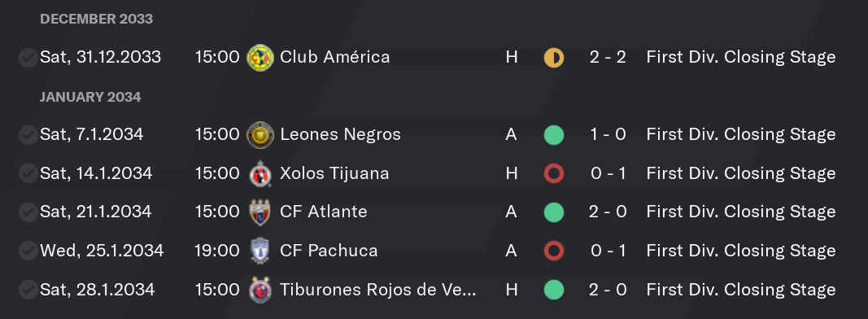Screen dimensions: 868x319
Task: Toggle the checkmark for the 31.12.2033 fixture
Action: click(28, 58)
